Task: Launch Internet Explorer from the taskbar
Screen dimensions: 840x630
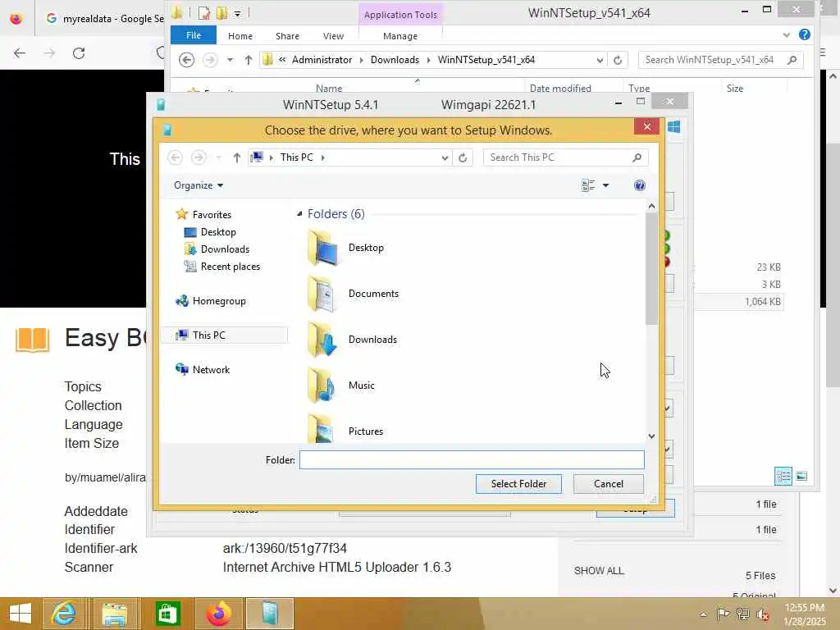Action: (63, 614)
